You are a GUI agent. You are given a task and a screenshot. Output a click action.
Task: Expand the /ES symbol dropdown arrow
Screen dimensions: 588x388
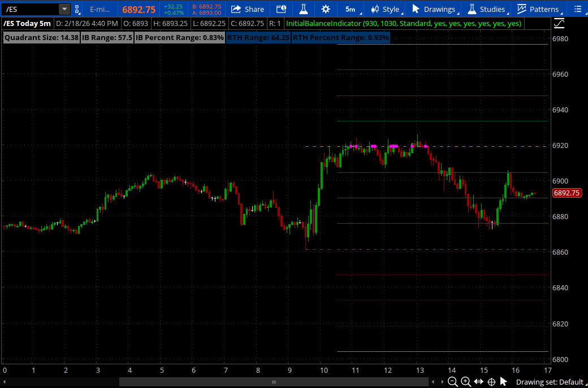[64, 9]
